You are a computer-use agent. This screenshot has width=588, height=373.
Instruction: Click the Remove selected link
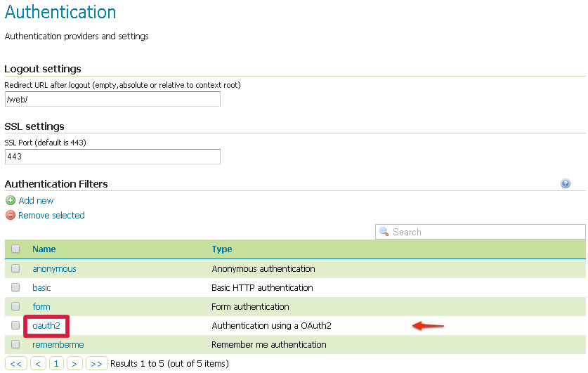coord(51,216)
